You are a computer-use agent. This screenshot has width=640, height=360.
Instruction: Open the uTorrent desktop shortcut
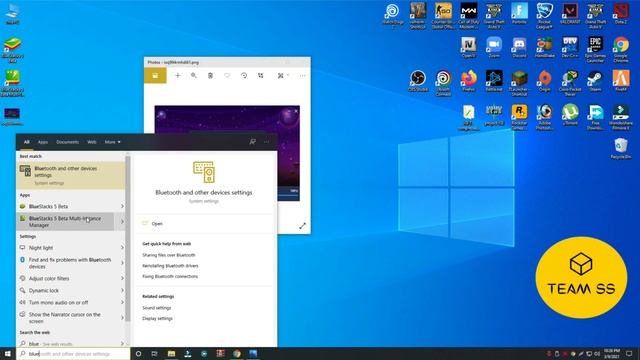click(570, 115)
